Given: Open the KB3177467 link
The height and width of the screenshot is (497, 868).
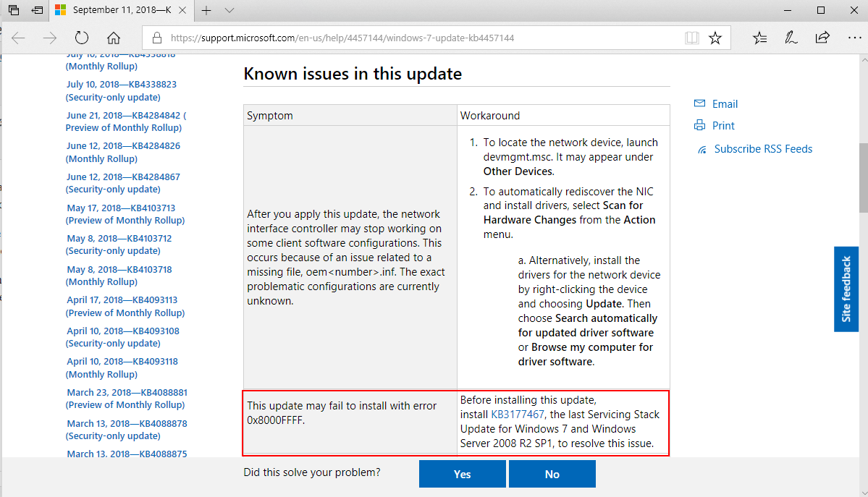Looking at the screenshot, I should tap(518, 415).
